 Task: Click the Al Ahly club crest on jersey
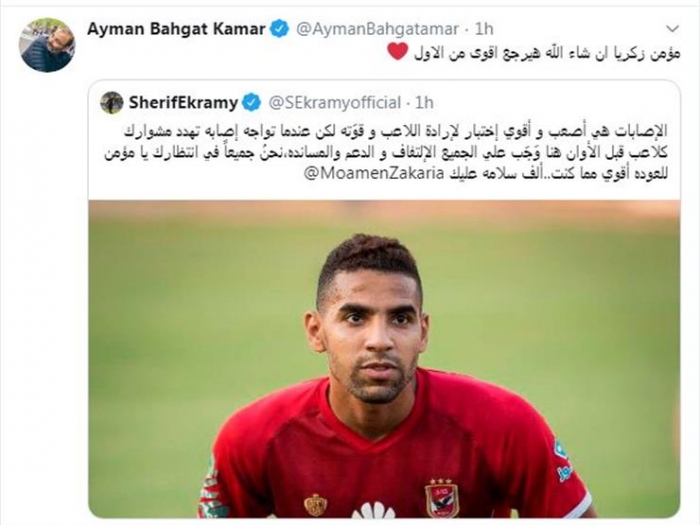(x=441, y=498)
